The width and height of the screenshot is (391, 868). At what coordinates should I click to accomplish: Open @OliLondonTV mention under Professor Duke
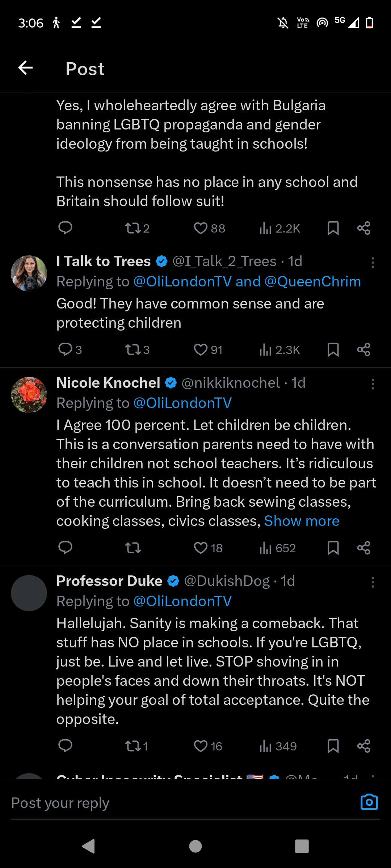tap(182, 601)
